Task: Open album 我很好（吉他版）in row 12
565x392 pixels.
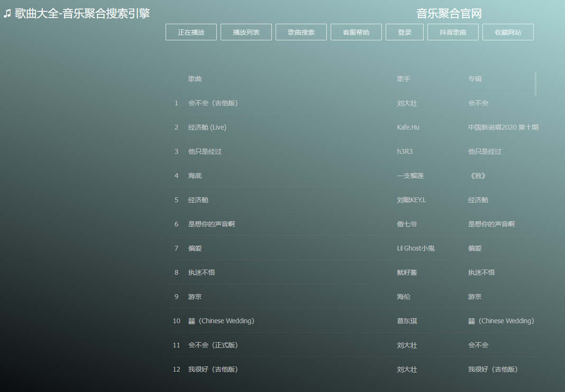Action: (493, 369)
